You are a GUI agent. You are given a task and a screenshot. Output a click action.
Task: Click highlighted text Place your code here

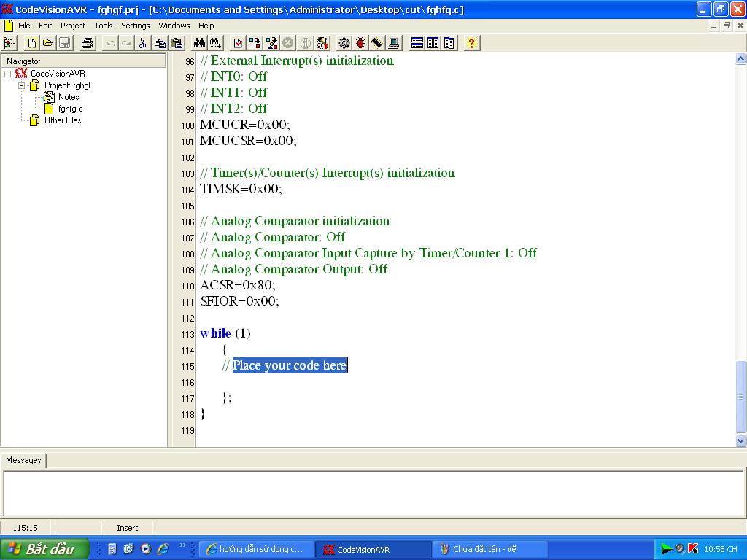290,365
